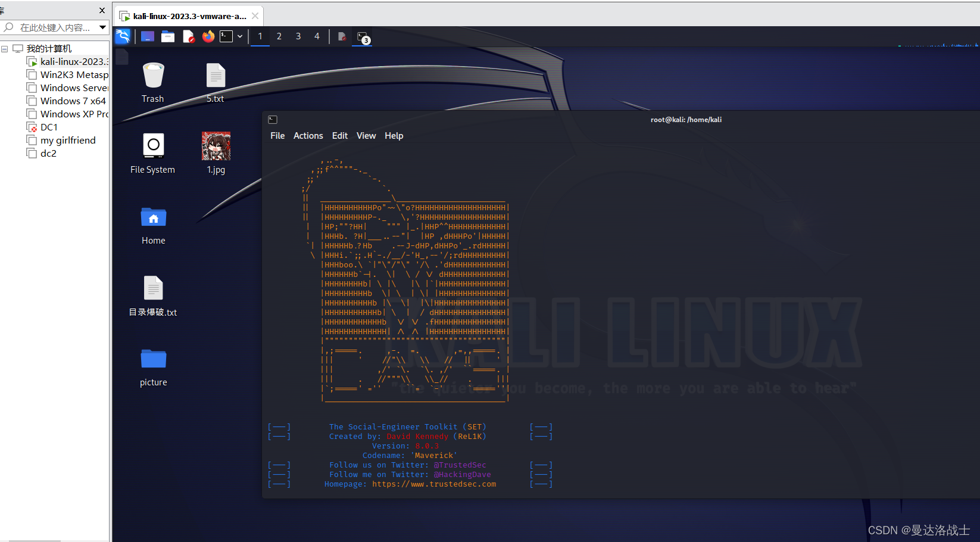
Task: Select DC1 virtual machine in library
Action: coord(42,127)
